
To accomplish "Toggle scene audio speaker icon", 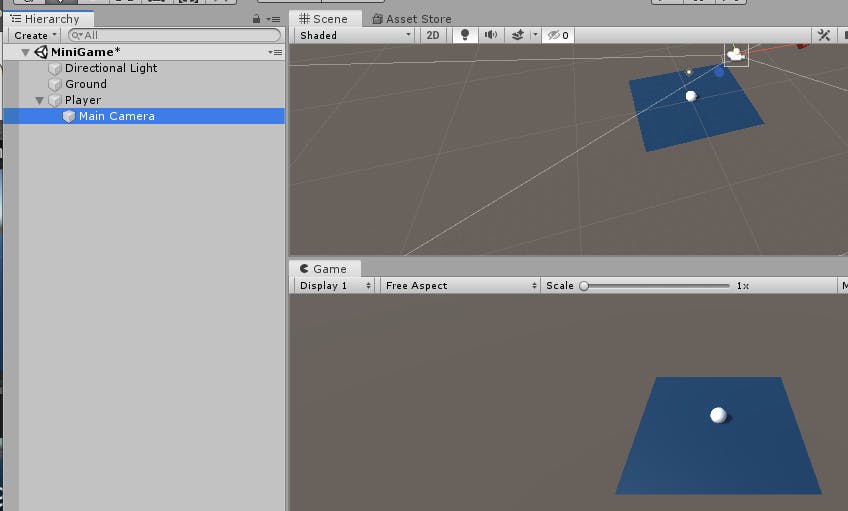I will (x=491, y=35).
